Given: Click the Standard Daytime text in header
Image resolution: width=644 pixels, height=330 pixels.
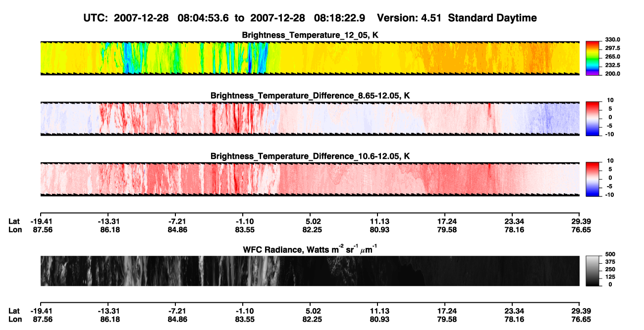Looking at the screenshot, I should click(493, 18).
